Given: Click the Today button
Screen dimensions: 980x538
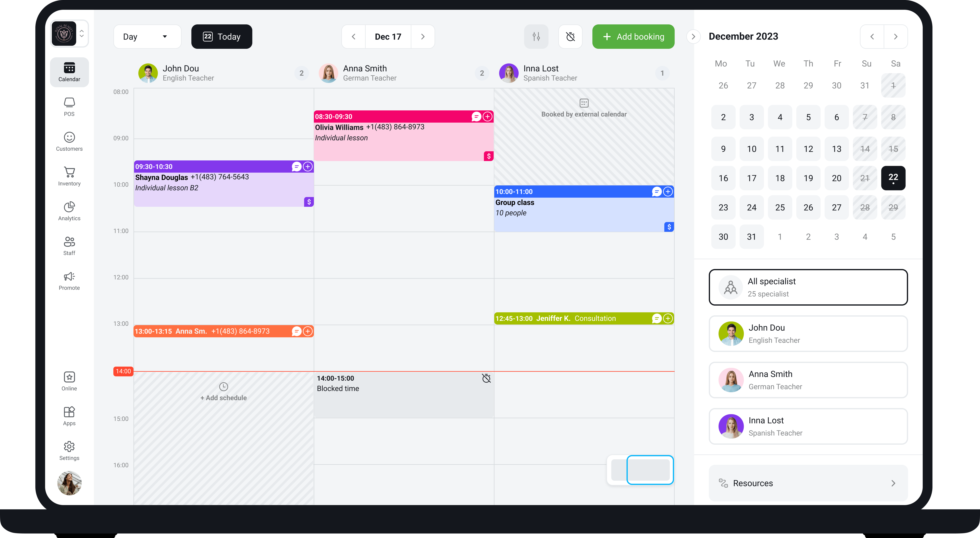Looking at the screenshot, I should click(221, 37).
